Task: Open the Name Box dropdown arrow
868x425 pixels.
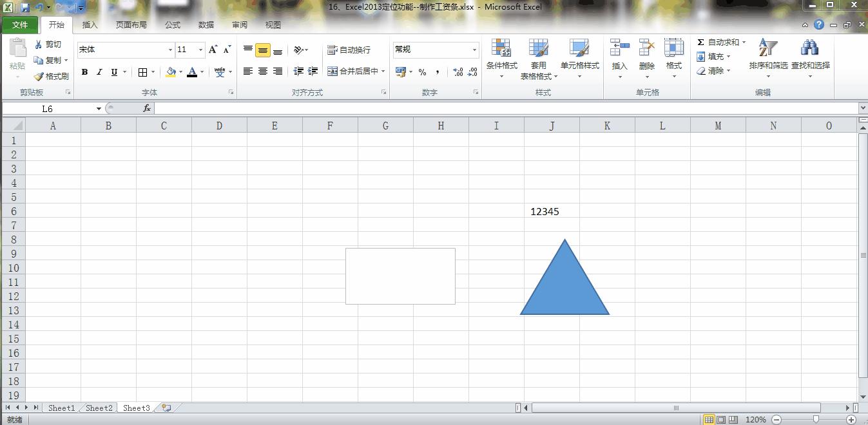Action: (x=99, y=109)
